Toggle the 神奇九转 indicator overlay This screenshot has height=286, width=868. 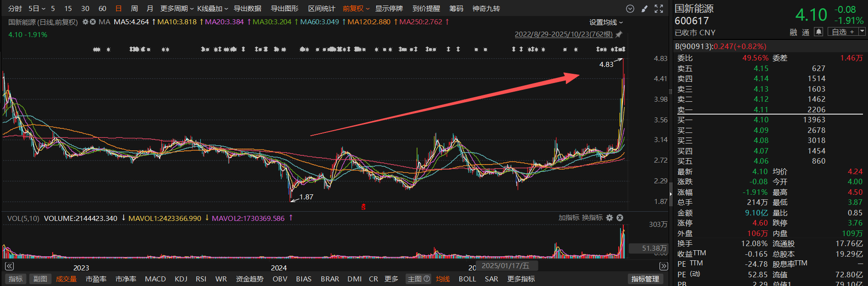point(486,9)
